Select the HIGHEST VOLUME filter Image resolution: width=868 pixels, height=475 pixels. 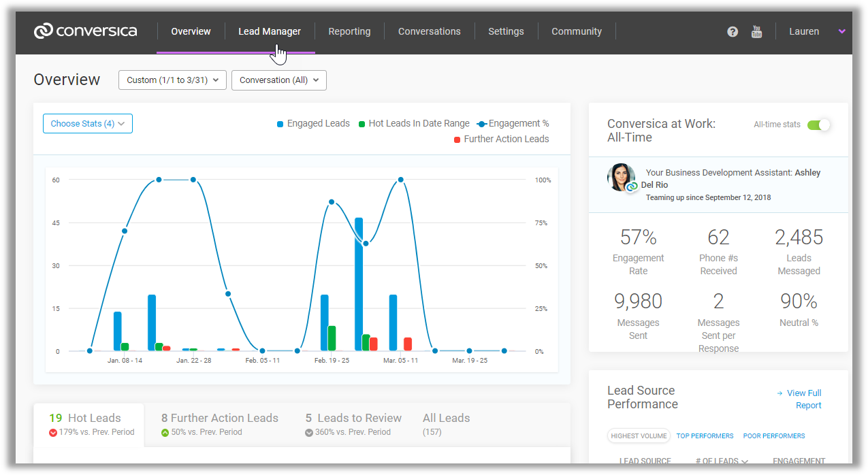(x=639, y=436)
